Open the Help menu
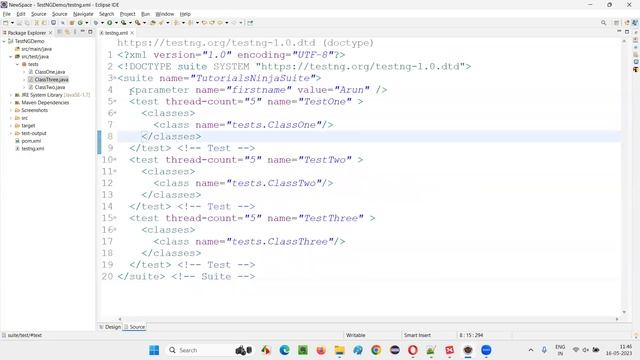640x360 pixels. (185, 14)
